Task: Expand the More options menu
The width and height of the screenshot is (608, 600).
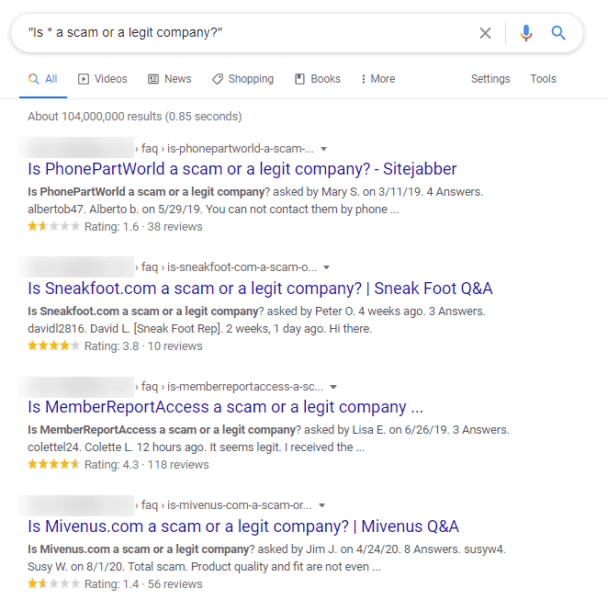Action: (377, 79)
